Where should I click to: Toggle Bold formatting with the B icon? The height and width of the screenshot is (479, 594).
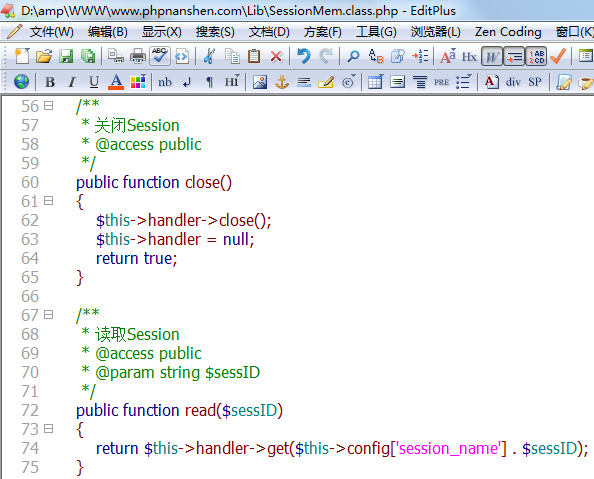point(50,82)
